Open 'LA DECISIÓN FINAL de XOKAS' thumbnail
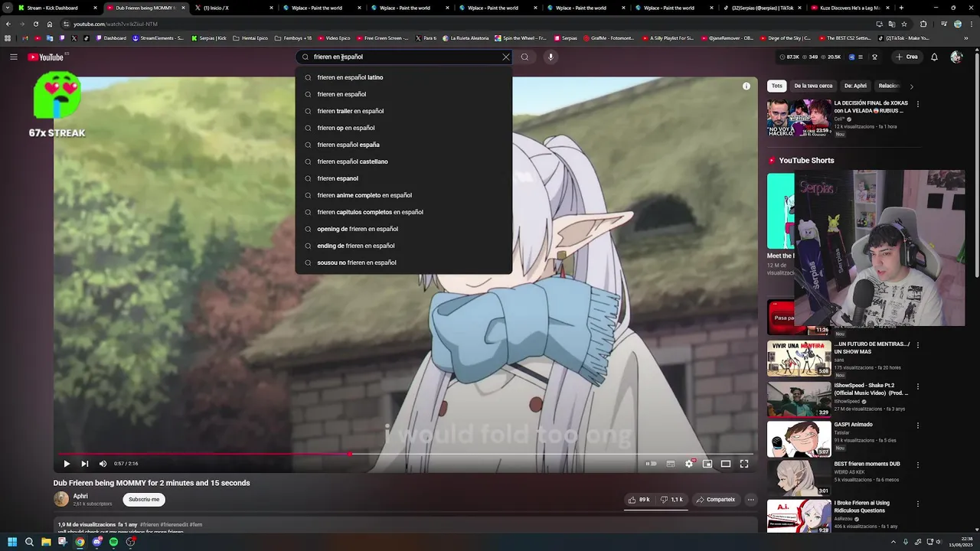Screen dimensions: 980x551 click(799, 117)
